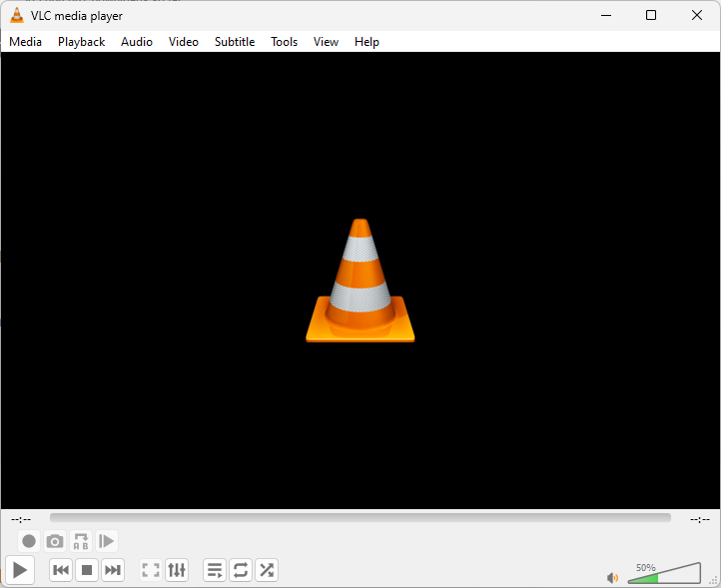Image resolution: width=721 pixels, height=588 pixels.
Task: Toggle loop repeat mode
Action: click(x=241, y=570)
